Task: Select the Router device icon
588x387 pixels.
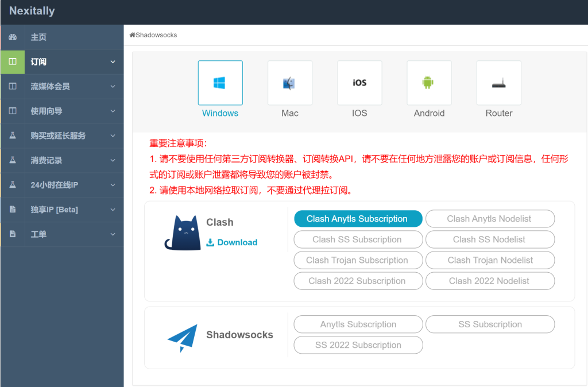Action: tap(499, 83)
